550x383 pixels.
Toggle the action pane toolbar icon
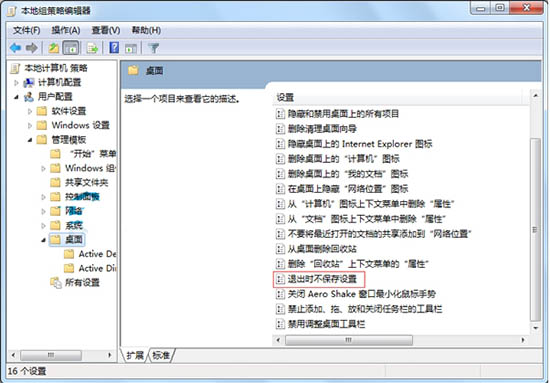click(131, 48)
